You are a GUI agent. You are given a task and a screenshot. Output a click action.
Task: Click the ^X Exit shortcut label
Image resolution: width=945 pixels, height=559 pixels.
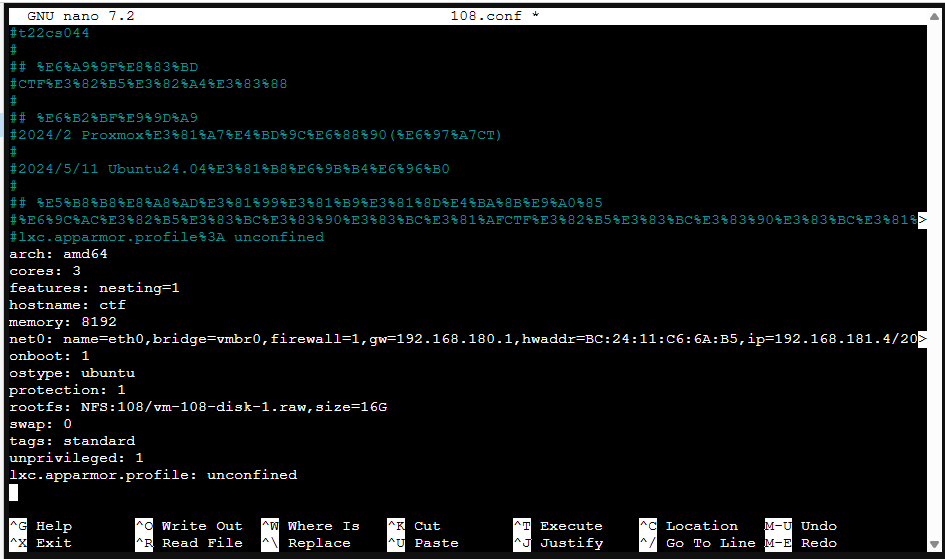click(40, 543)
